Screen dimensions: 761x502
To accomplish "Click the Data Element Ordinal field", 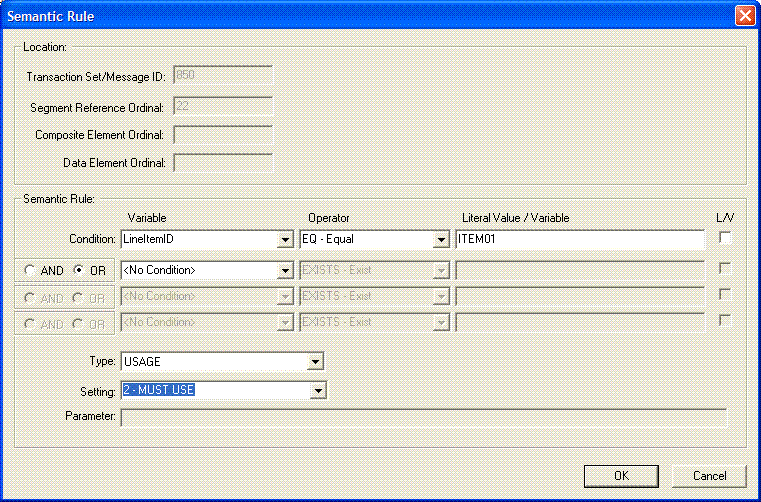I will point(223,162).
